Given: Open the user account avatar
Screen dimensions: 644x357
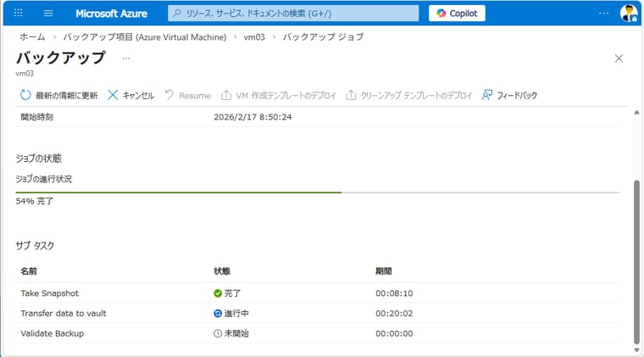Looking at the screenshot, I should coord(629,14).
